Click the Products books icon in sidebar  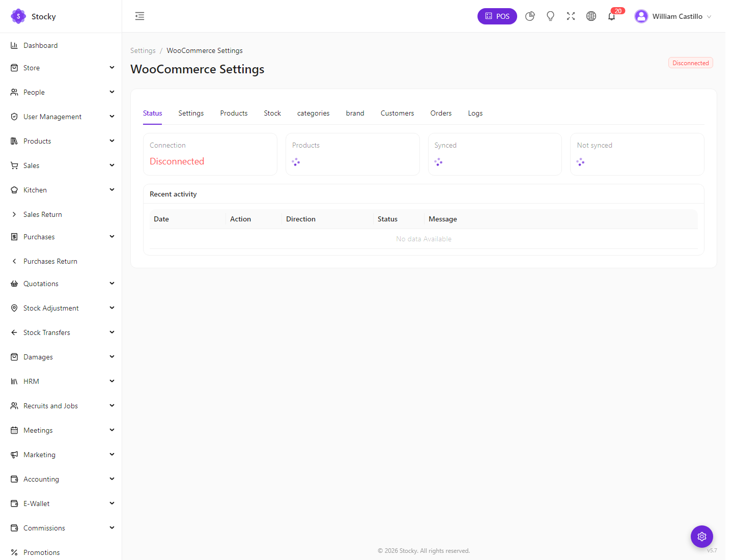14,141
